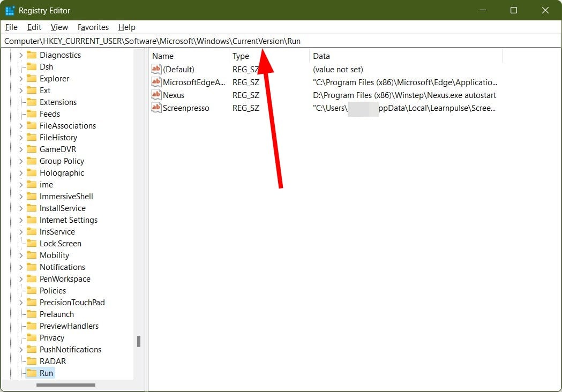Click the tree pane horizontal scrollbar
Viewport: 562px width, 392px height.
pyautogui.click(x=65, y=385)
